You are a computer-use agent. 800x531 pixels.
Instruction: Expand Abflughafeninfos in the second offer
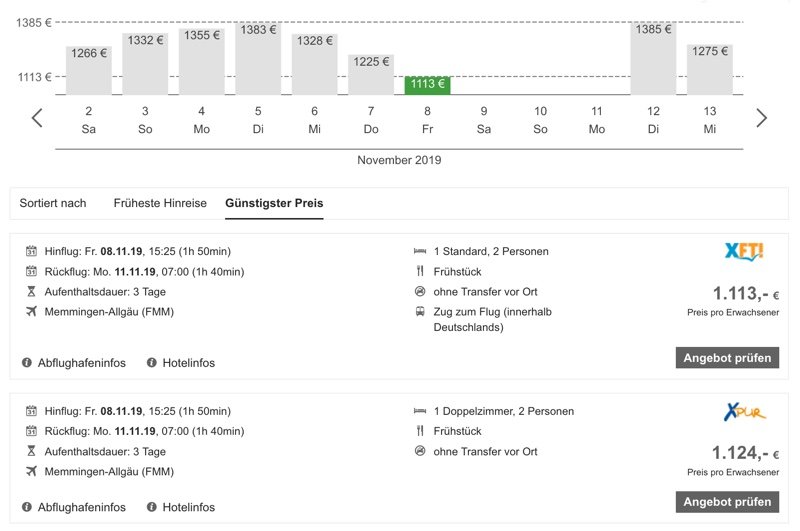click(x=84, y=507)
